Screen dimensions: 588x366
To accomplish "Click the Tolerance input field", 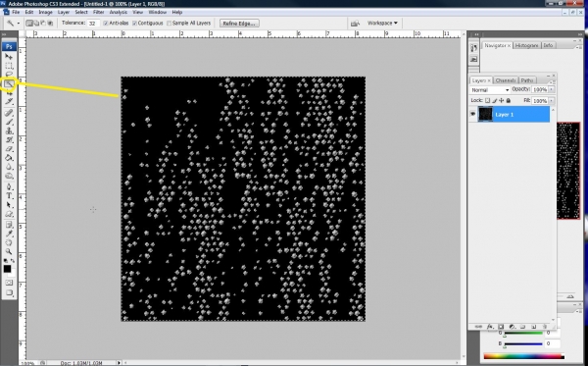I will pyautogui.click(x=93, y=24).
